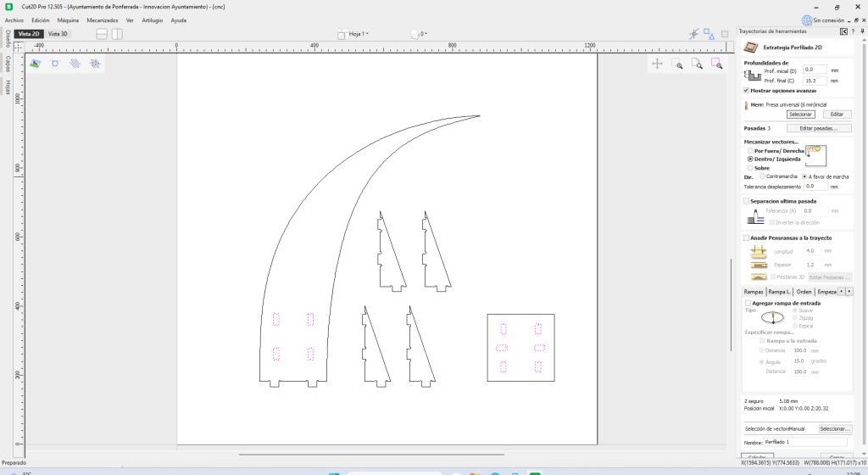
Task: Open the Edición menu
Action: [41, 20]
